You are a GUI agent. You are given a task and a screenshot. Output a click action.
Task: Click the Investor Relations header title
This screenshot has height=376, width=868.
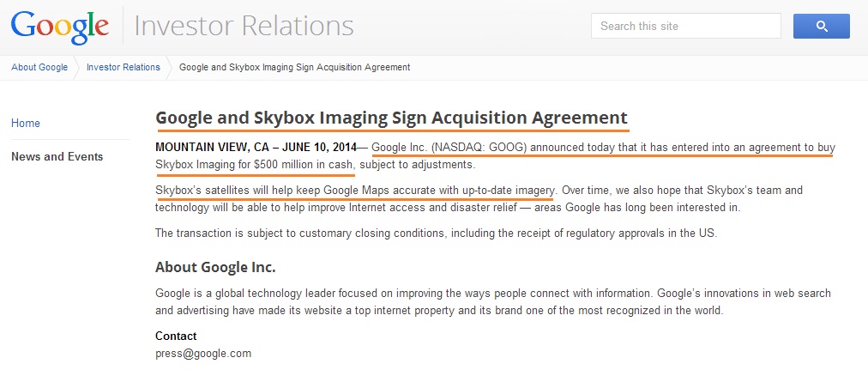pos(244,26)
